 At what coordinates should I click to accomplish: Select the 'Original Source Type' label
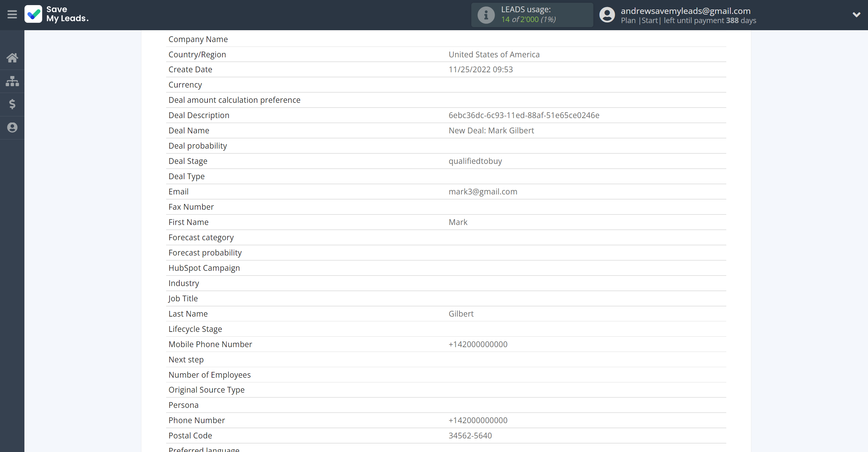pyautogui.click(x=206, y=390)
